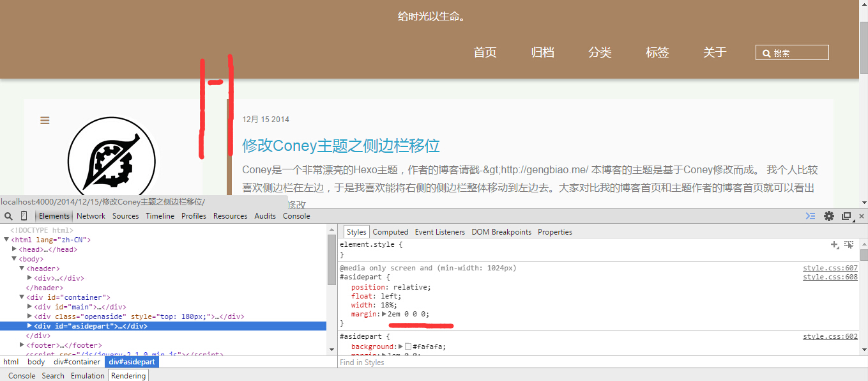Open the Audits panel
Screen dimensions: 868x381
(266, 216)
